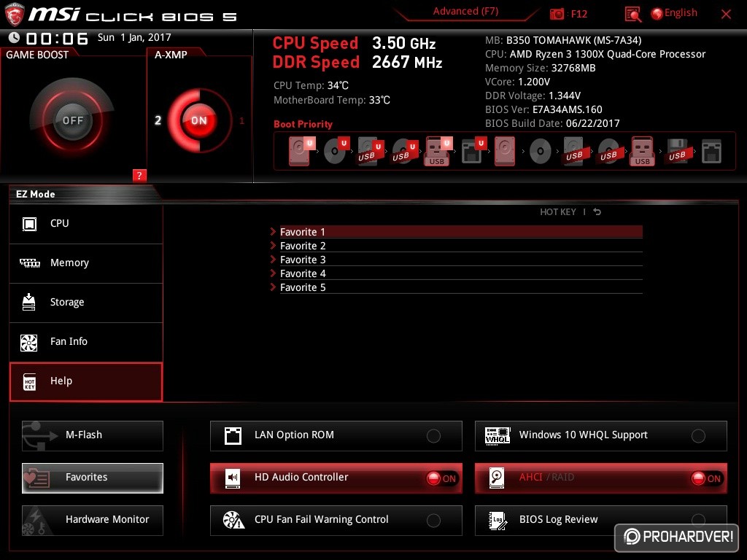The height and width of the screenshot is (560, 747).
Task: Select UEFI USB hard disk boot icon
Action: (370, 151)
